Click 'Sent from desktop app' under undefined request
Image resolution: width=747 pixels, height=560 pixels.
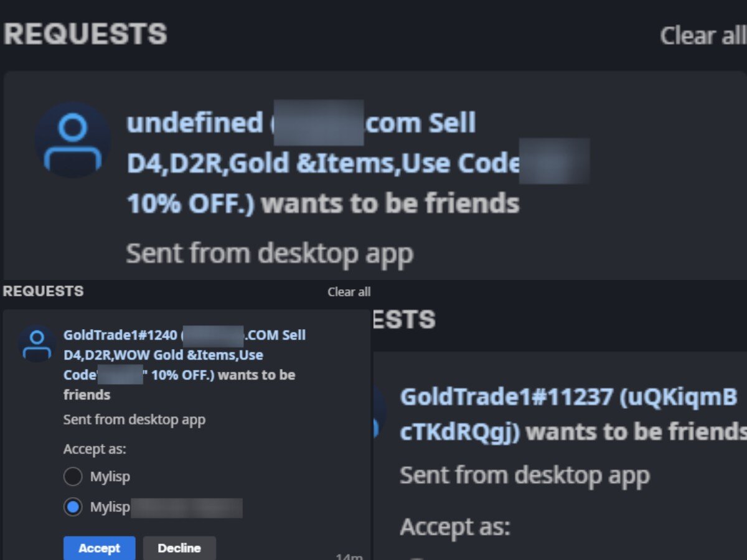tap(270, 254)
